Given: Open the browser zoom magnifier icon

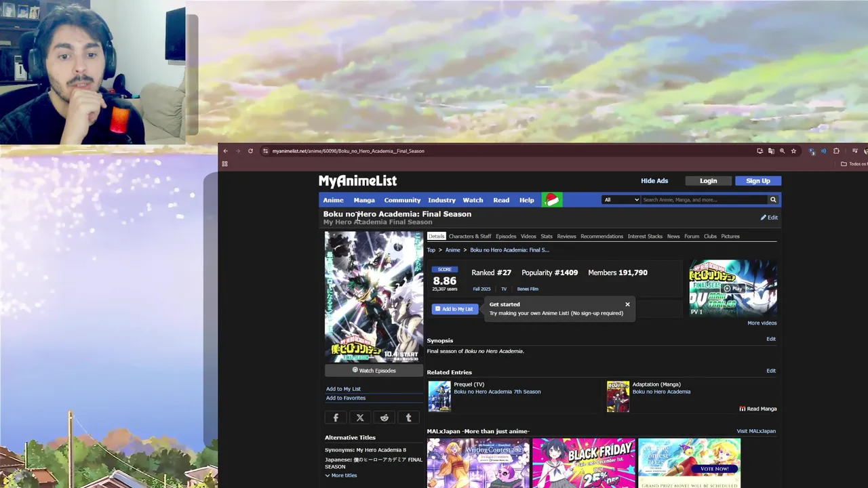Looking at the screenshot, I should pyautogui.click(x=782, y=151).
